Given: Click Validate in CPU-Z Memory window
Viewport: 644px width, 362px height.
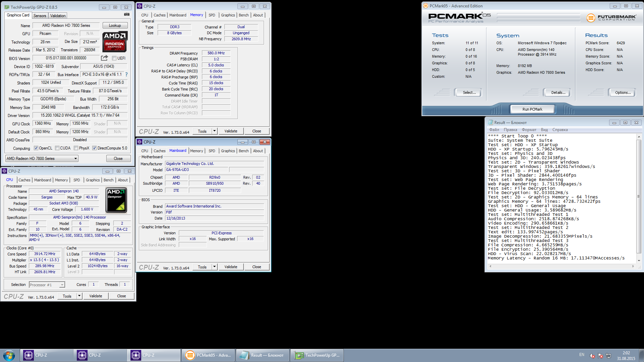Looking at the screenshot, I should point(231,131).
